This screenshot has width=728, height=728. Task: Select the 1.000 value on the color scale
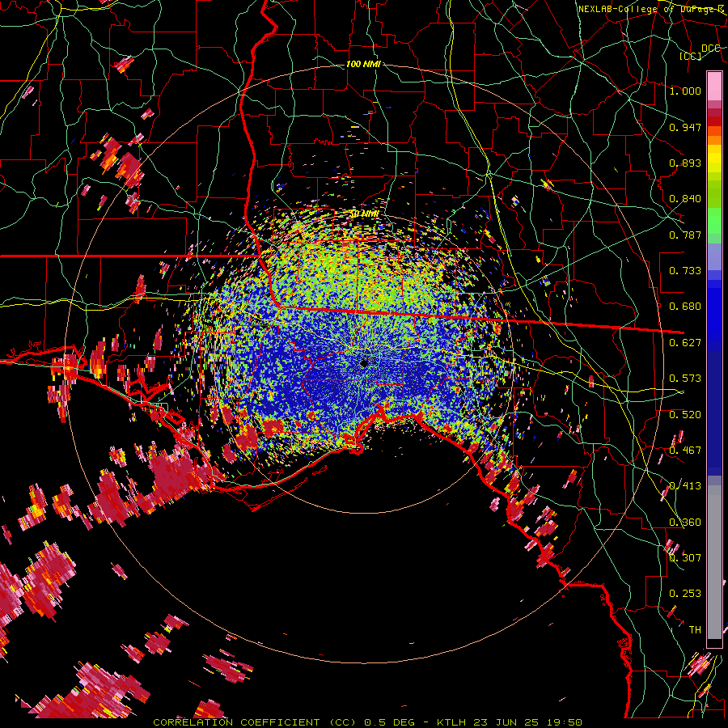pyautogui.click(x=685, y=91)
